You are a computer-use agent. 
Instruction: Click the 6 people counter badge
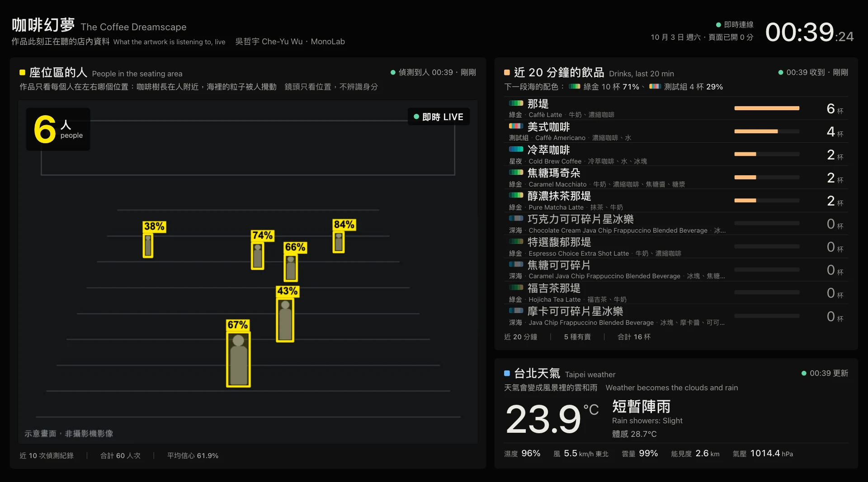coord(58,129)
